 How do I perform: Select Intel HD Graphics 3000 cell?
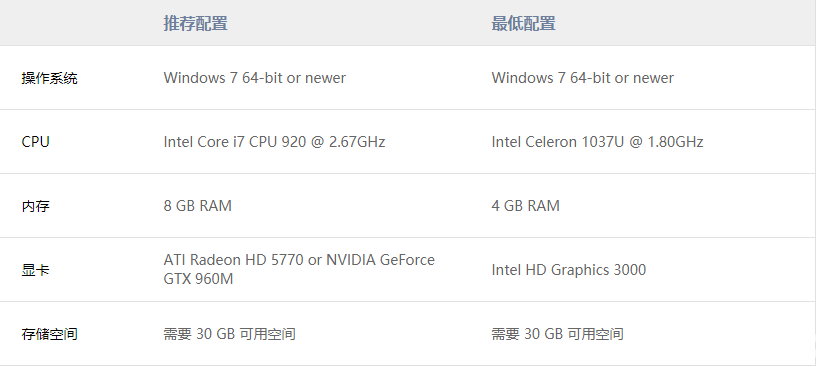coord(568,270)
